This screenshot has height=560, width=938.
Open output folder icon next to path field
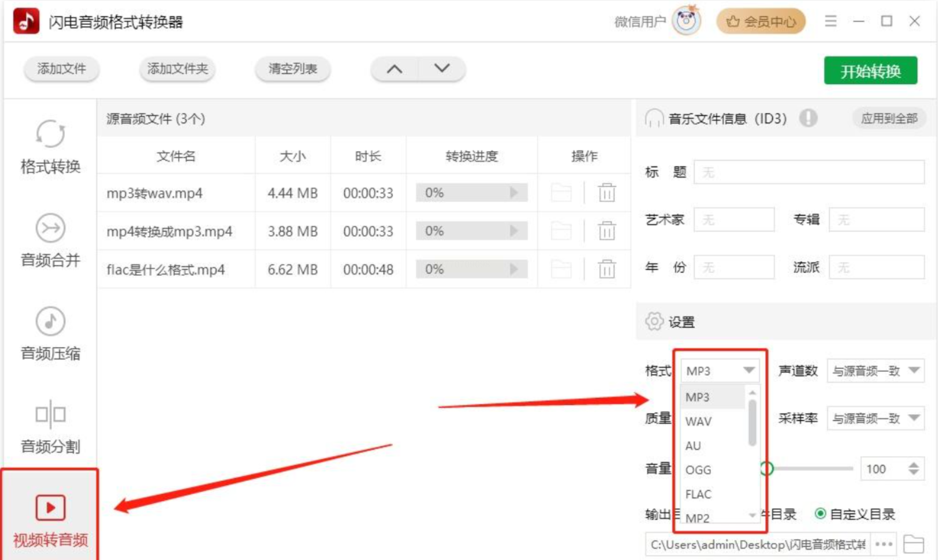tap(913, 544)
